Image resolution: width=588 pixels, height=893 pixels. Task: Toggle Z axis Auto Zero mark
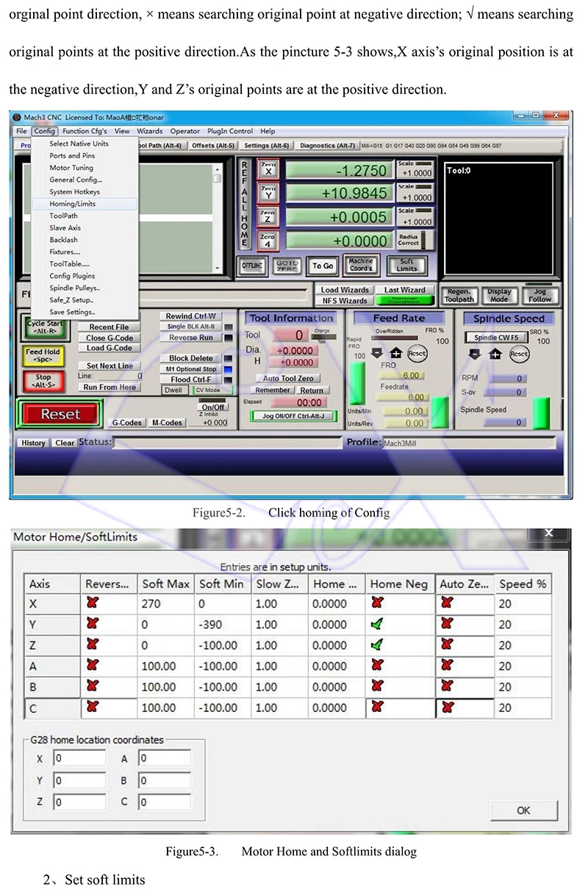pos(448,645)
